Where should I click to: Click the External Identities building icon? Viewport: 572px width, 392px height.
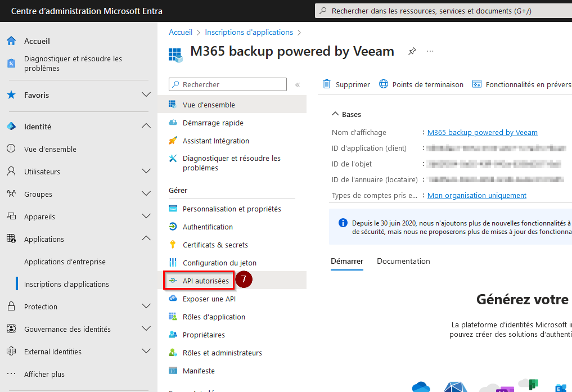tap(11, 351)
